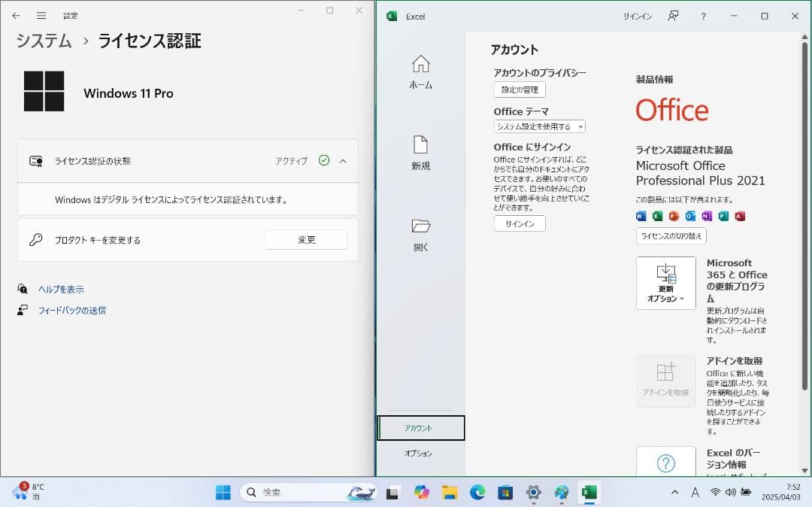Screen dimensions: 812x507
Task: Select 開く in Excel sidebar
Action: [x=420, y=235]
